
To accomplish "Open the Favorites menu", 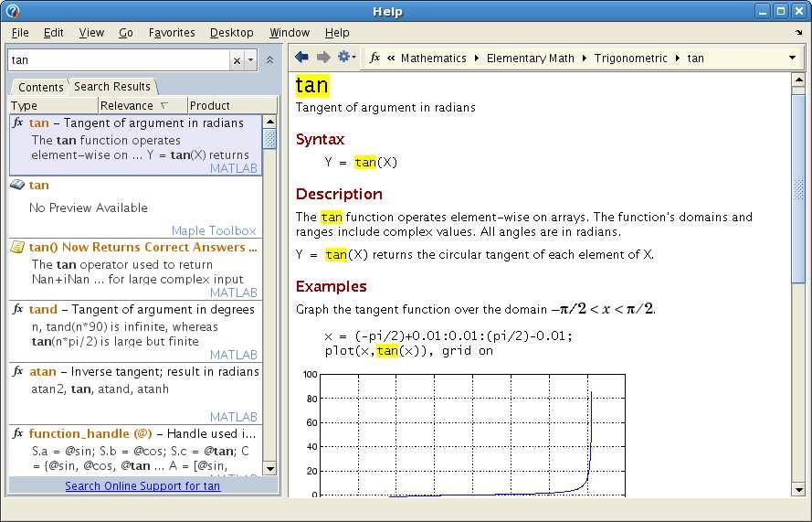I will click(x=172, y=33).
